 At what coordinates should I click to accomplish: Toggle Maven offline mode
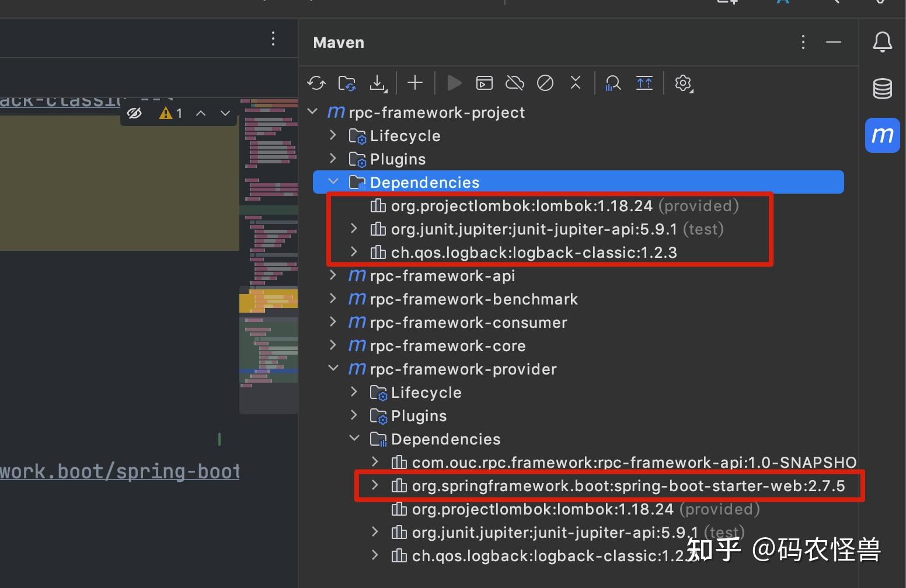[514, 83]
